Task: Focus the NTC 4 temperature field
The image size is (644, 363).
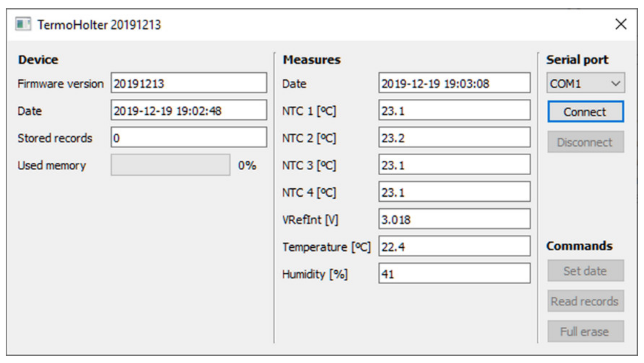Action: [x=454, y=192]
